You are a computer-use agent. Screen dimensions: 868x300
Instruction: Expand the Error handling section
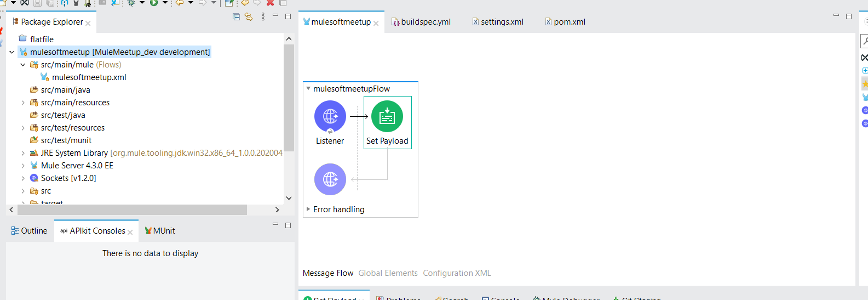tap(308, 209)
